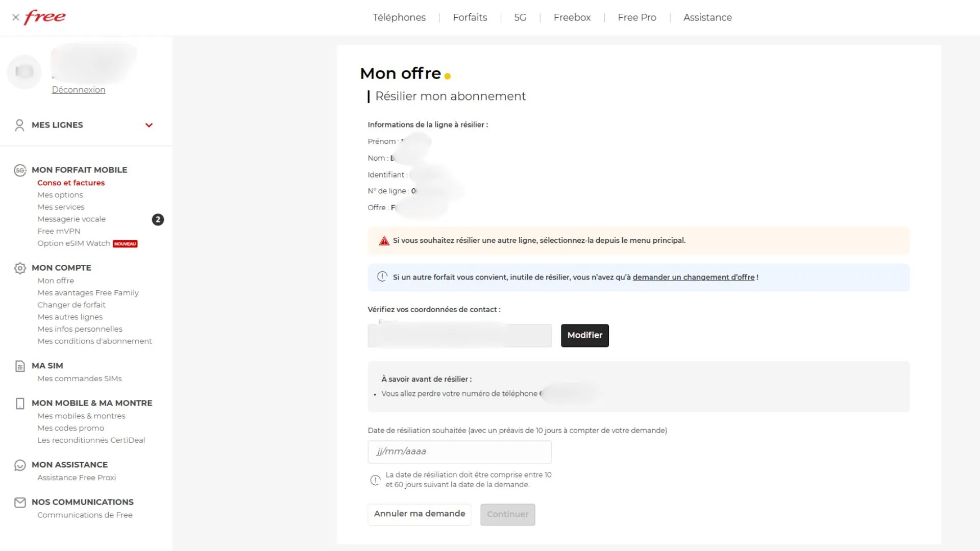Click the chat bubble icon beside Mon Assistance
This screenshot has width=980, height=551.
[20, 465]
